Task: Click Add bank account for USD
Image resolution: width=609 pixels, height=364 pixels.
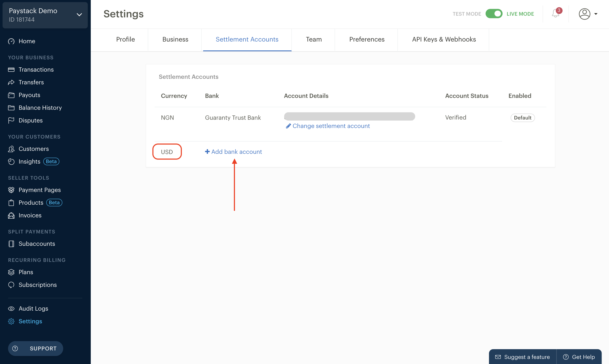Action: 233,151
